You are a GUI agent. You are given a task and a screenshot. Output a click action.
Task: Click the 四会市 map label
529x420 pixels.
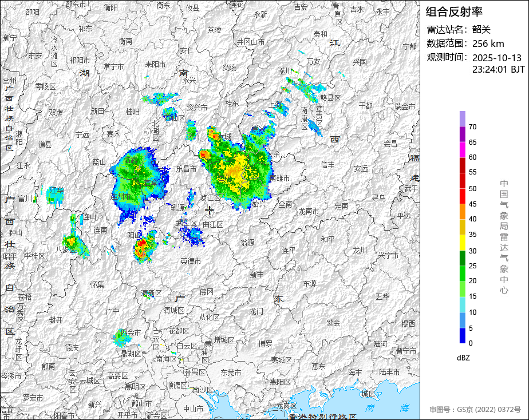click(x=131, y=332)
